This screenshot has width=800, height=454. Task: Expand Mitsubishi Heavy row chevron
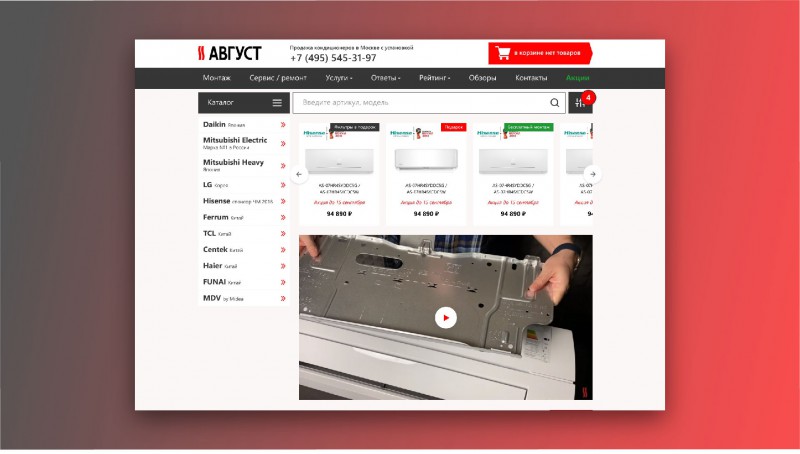283,166
